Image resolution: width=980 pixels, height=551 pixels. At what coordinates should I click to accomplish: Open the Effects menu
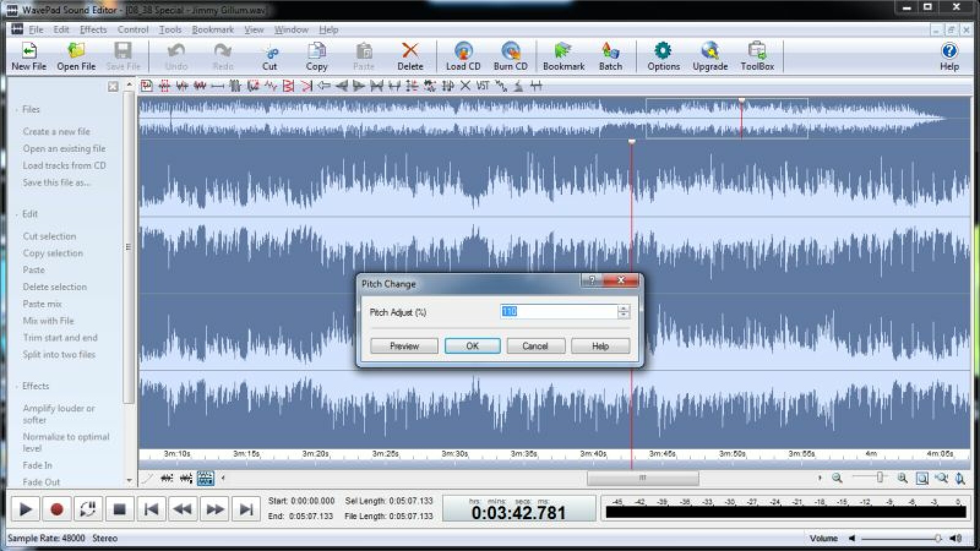pyautogui.click(x=93, y=29)
